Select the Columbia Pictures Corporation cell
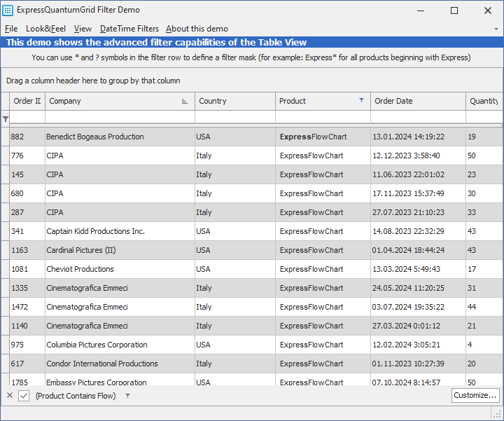 120,345
